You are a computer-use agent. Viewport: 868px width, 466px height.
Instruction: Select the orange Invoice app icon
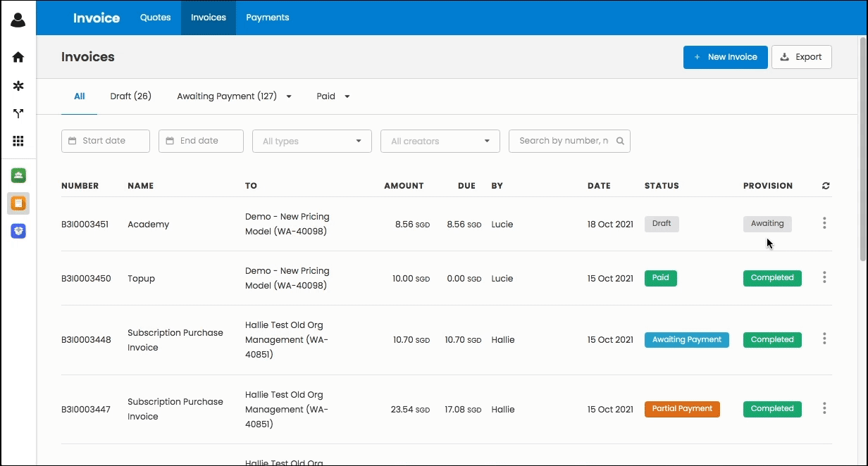[x=18, y=203]
